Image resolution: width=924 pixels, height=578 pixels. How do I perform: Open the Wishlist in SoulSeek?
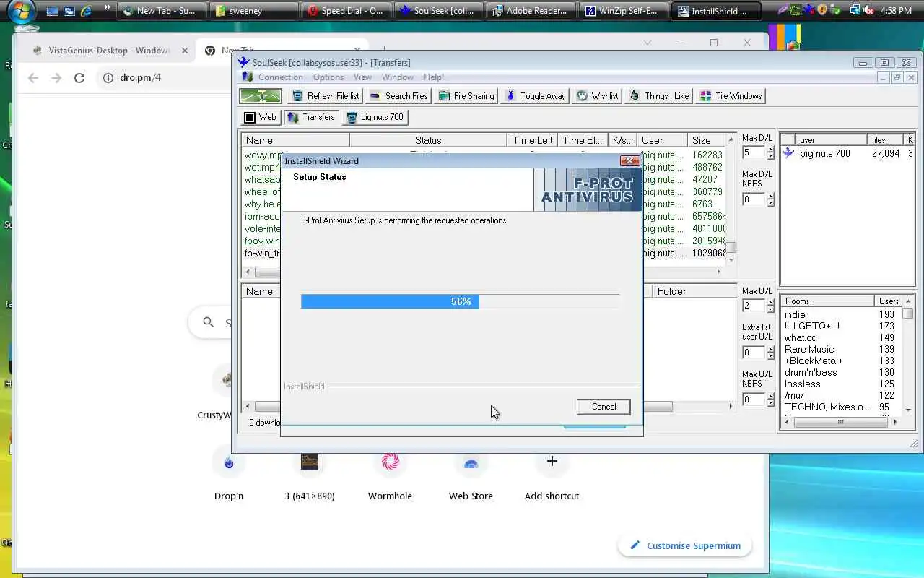click(597, 96)
